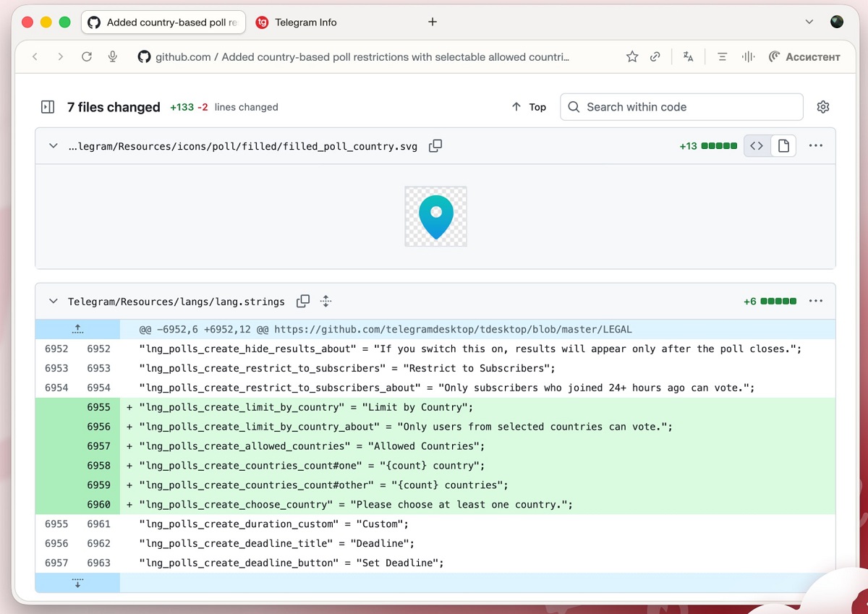Jump to Top of page

(529, 107)
